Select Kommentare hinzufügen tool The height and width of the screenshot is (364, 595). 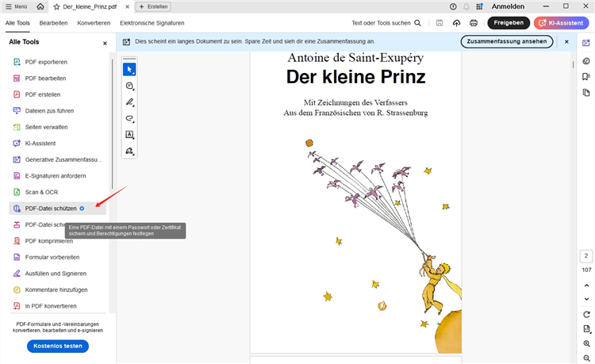(x=58, y=289)
